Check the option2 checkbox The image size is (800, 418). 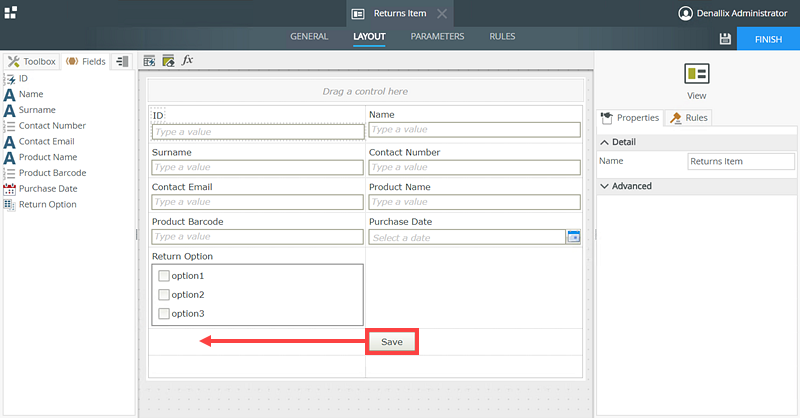pyautogui.click(x=164, y=295)
